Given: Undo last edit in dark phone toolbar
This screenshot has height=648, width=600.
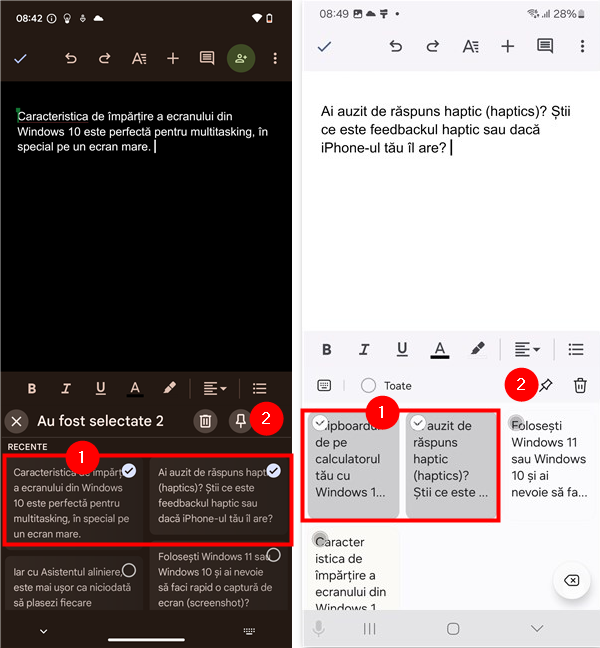Looking at the screenshot, I should coord(71,59).
